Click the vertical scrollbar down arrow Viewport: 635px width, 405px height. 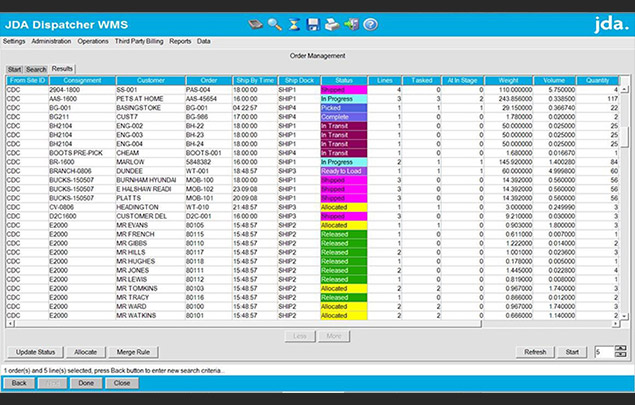(x=624, y=316)
